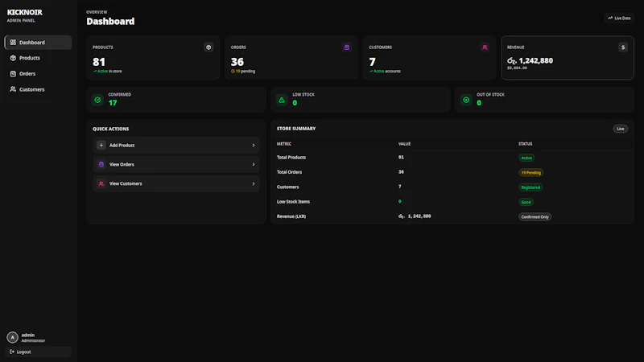Open the Dashboard sidebar item
This screenshot has height=362, width=644.
click(x=38, y=43)
